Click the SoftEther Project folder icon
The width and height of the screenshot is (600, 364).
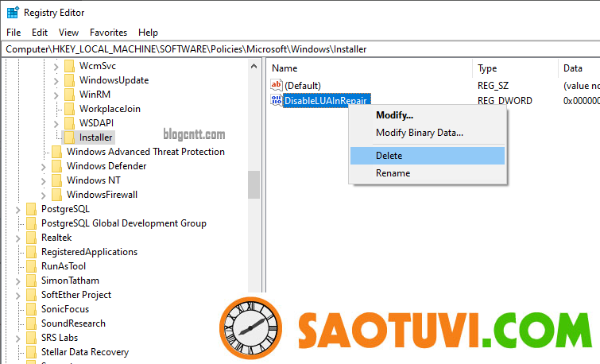point(31,295)
